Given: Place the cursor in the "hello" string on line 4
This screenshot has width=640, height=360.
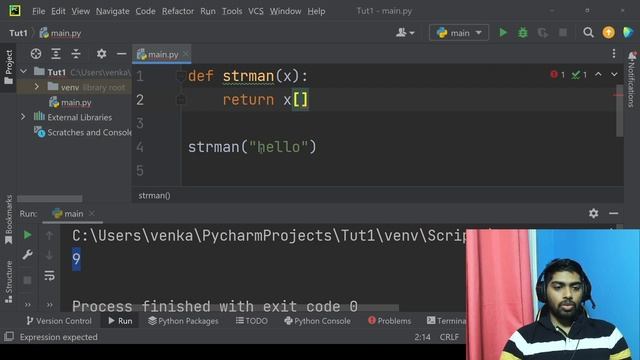Looking at the screenshot, I should pos(279,147).
